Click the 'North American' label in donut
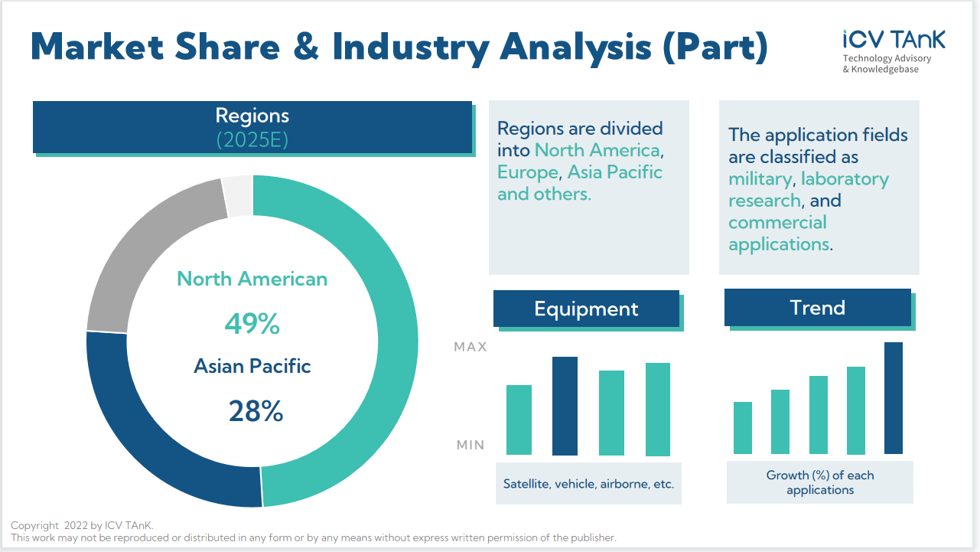This screenshot has height=552, width=980. click(252, 279)
